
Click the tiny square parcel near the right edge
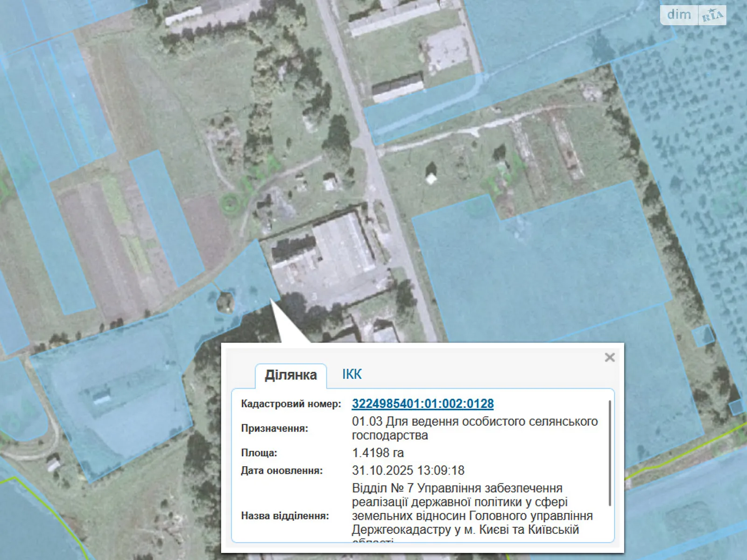tap(703, 336)
